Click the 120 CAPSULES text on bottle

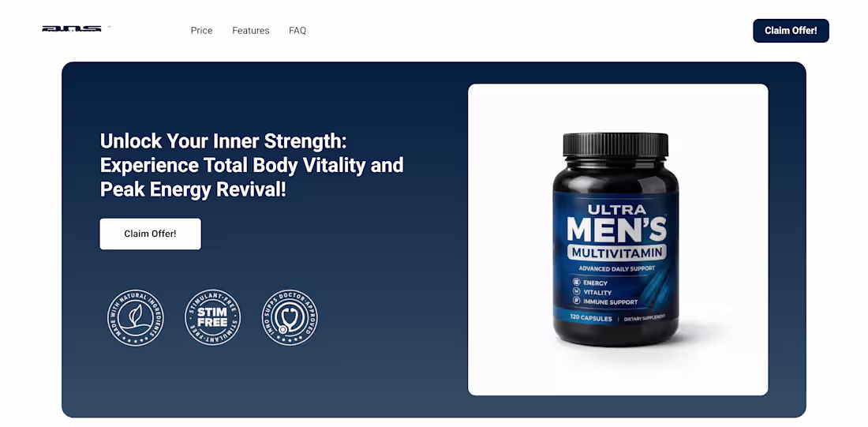tap(592, 319)
